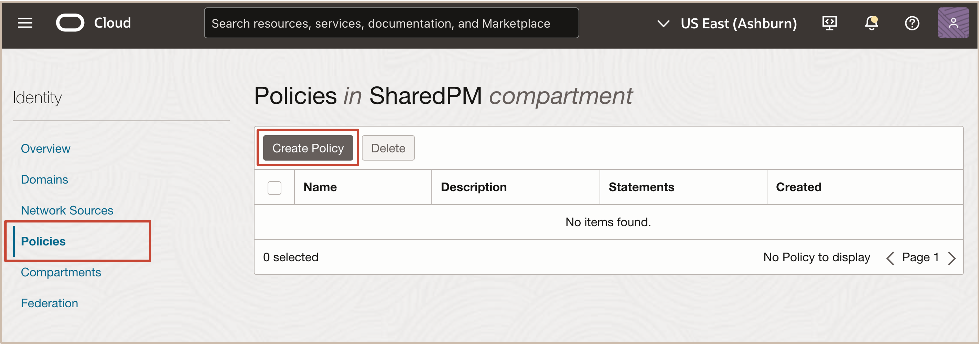Select Policies in the Identity sidebar

[43, 241]
